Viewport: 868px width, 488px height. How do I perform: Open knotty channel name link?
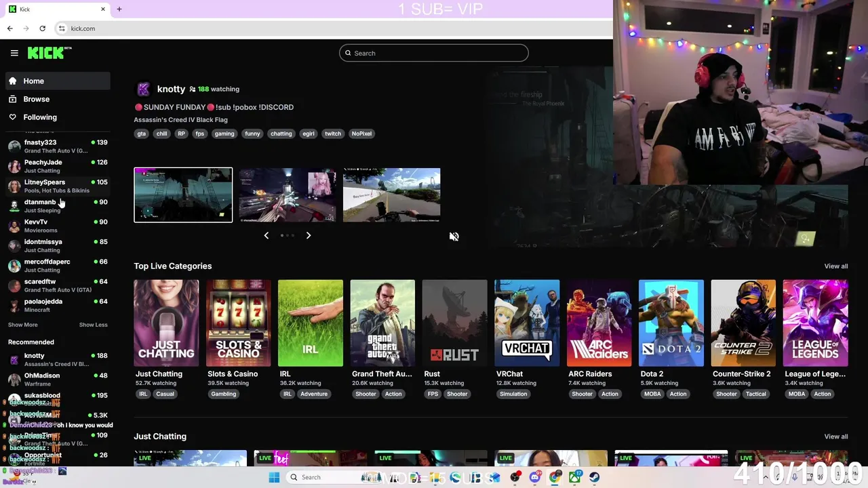click(x=171, y=89)
